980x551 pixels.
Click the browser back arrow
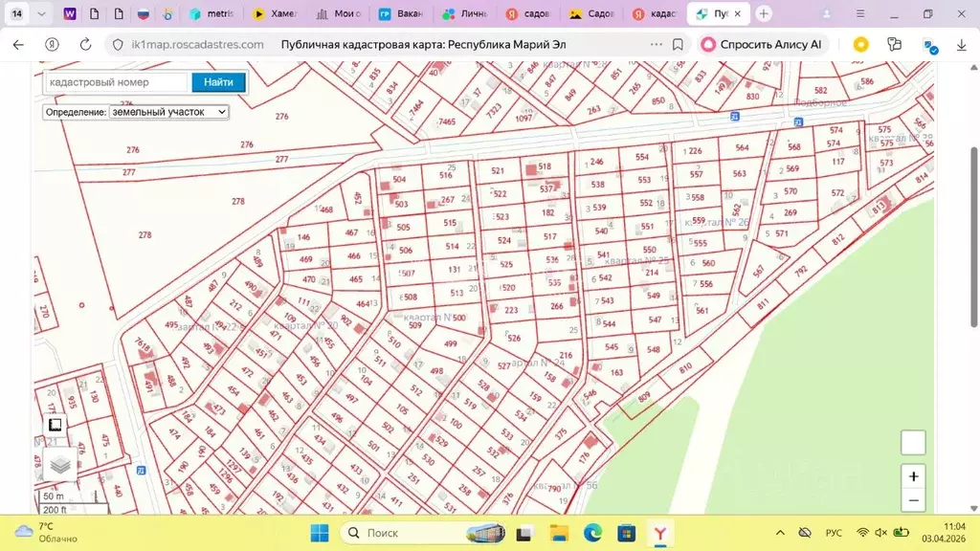click(18, 44)
